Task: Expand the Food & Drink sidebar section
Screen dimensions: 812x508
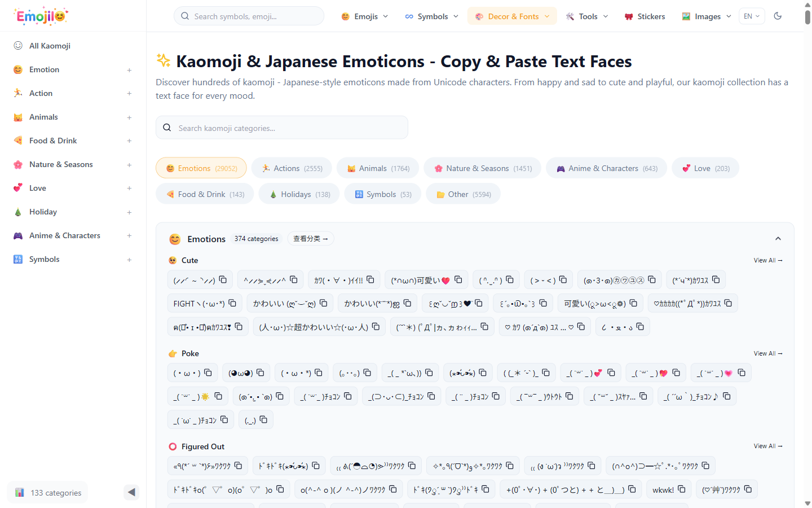Action: (x=129, y=141)
